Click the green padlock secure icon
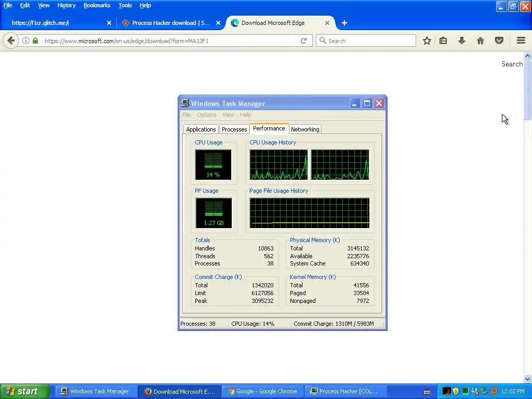Image resolution: width=532 pixels, height=399 pixels. point(35,41)
